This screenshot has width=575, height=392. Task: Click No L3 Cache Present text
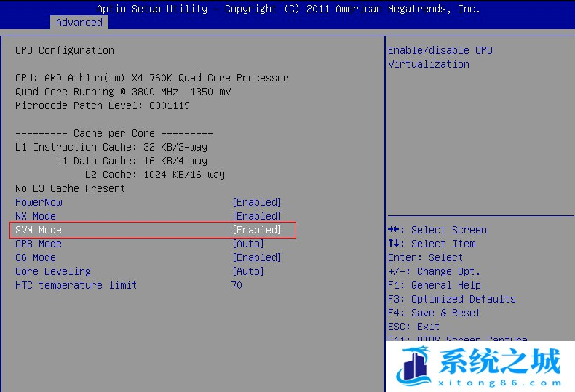pyautogui.click(x=71, y=188)
